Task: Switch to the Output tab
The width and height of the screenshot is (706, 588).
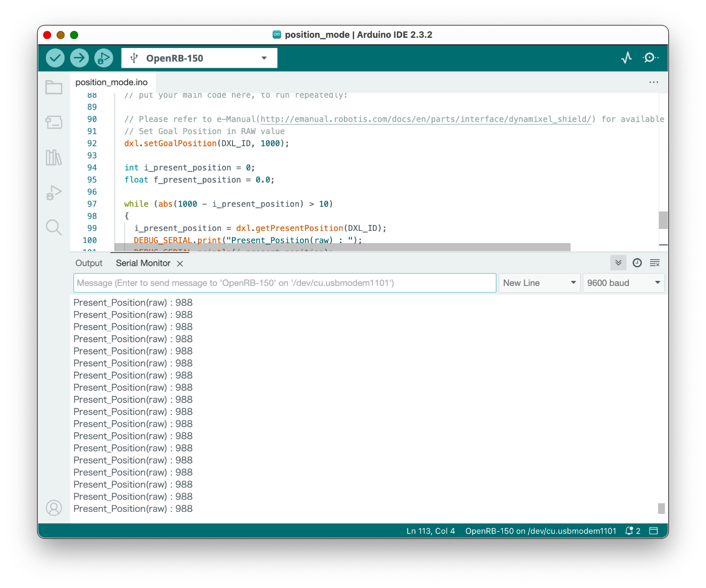Action: click(x=89, y=263)
